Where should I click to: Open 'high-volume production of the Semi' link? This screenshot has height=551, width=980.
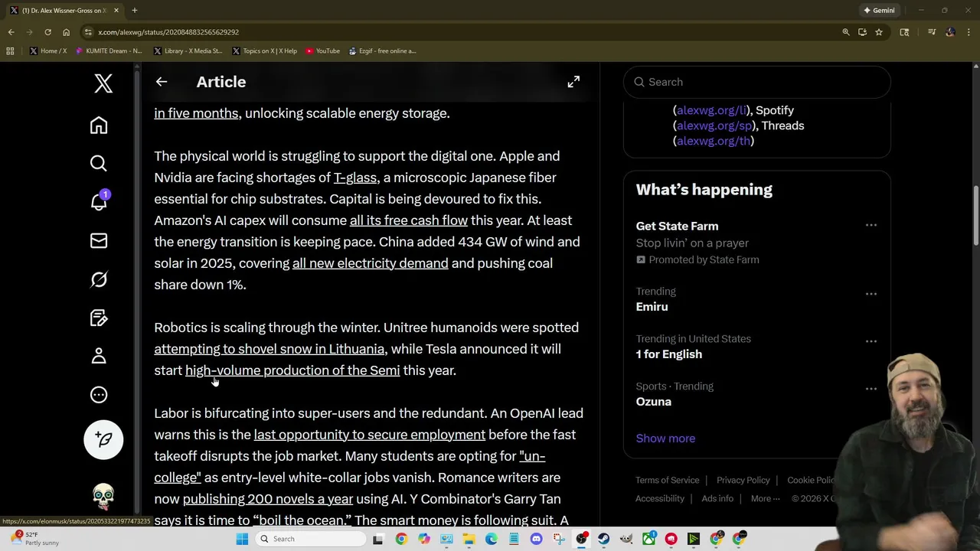coord(292,370)
